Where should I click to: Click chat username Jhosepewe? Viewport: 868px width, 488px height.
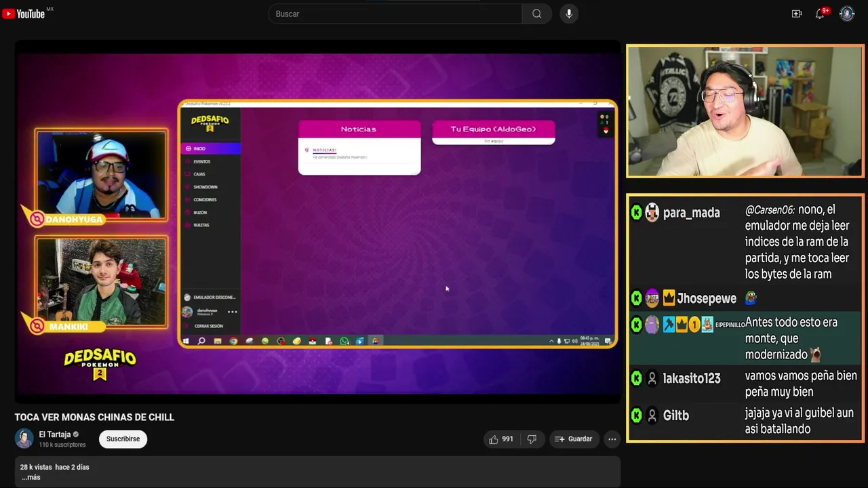[x=707, y=298]
